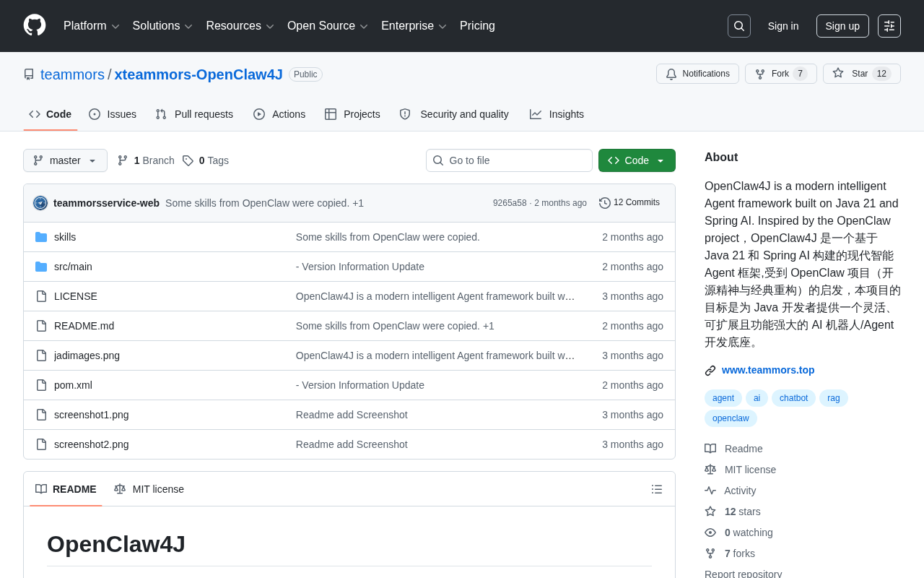Open the teammors owner link
This screenshot has width=924, height=578.
(72, 74)
